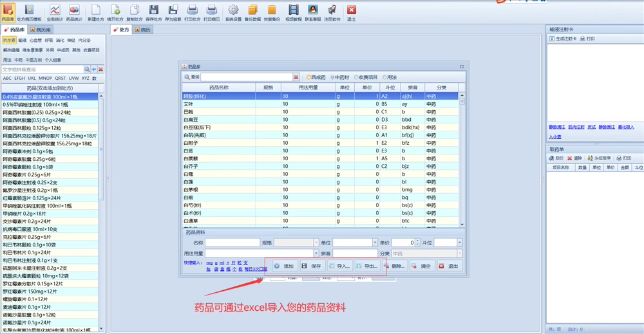Open the 用法用量 dropdown
644x334 pixels.
[x=316, y=254]
